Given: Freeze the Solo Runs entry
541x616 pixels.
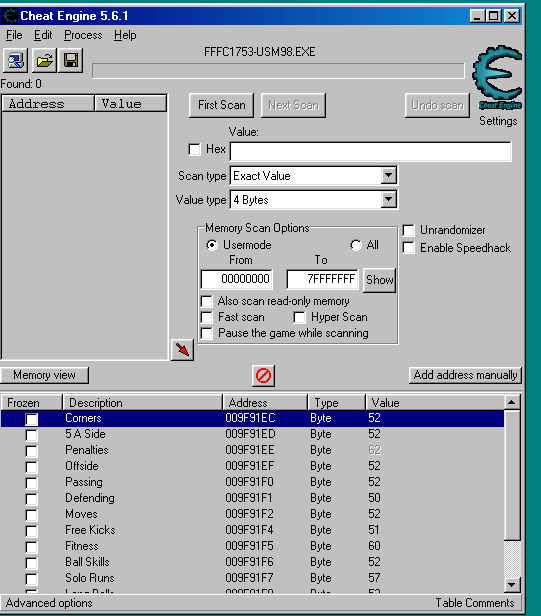Looking at the screenshot, I should 31,579.
